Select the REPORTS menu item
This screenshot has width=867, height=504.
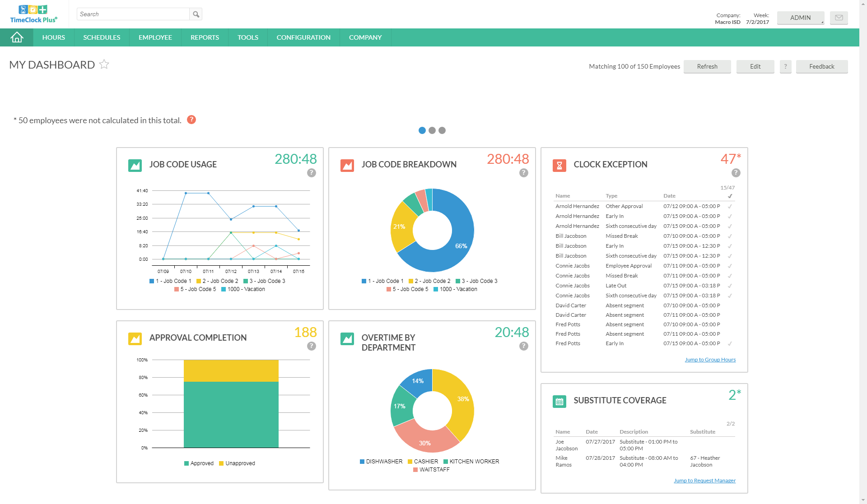(204, 37)
